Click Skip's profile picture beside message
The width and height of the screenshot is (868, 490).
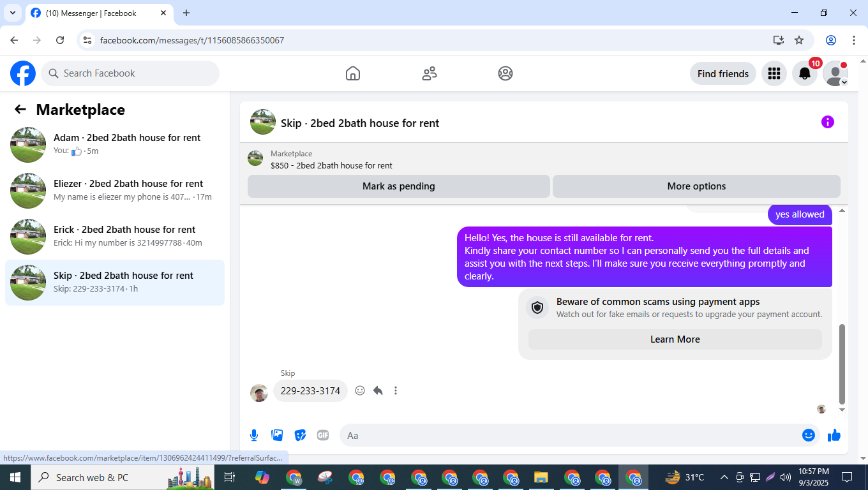[x=259, y=393]
